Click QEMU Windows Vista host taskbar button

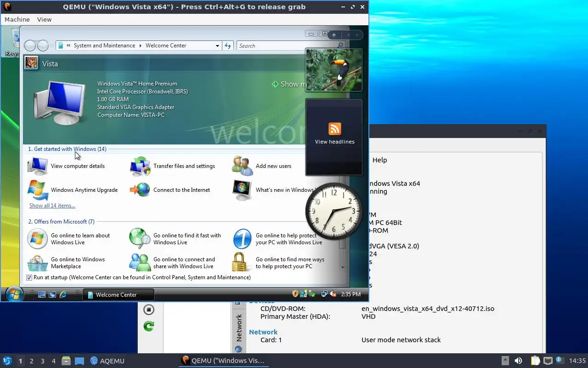tap(223, 361)
